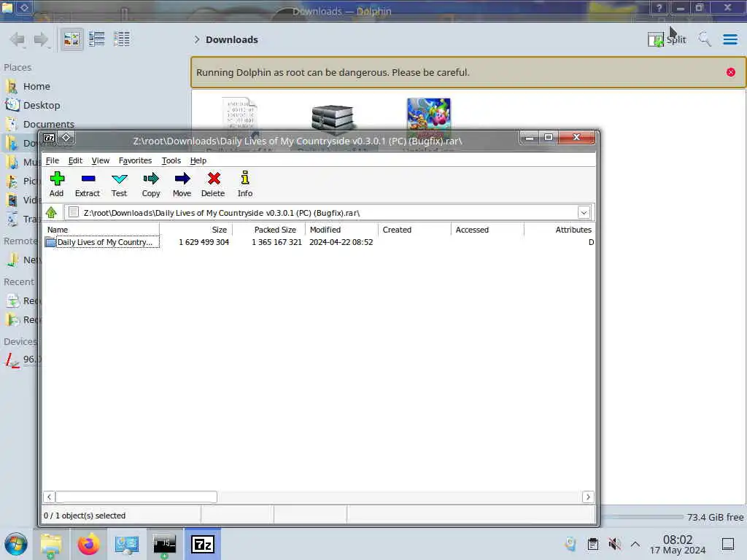Image resolution: width=747 pixels, height=560 pixels.
Task: Sort by the Name column header
Action: [101, 230]
